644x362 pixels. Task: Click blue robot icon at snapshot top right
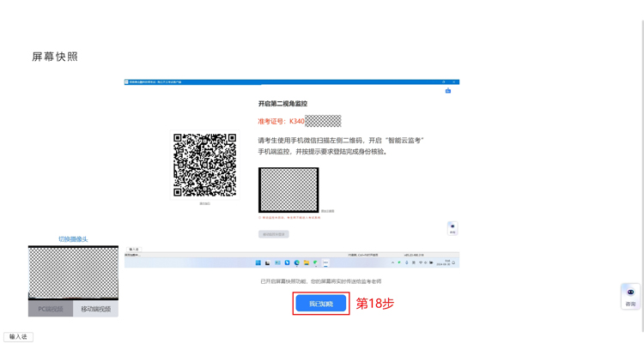[x=448, y=91]
